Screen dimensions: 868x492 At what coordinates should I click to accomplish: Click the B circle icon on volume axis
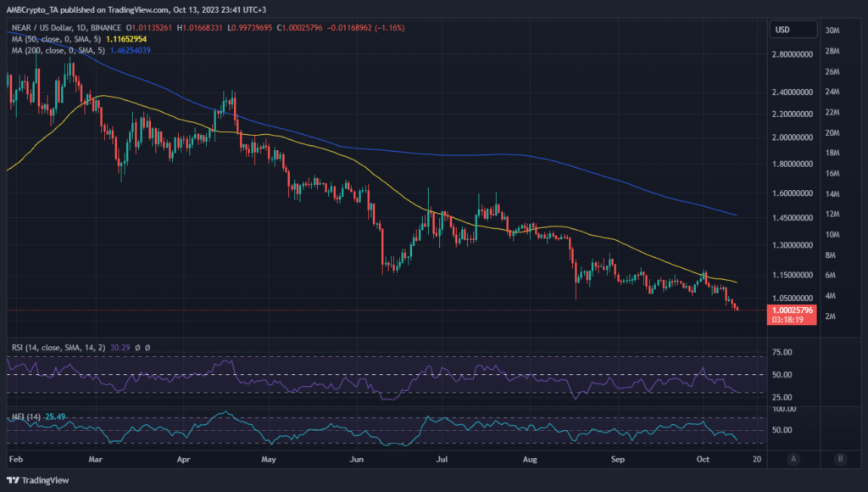click(840, 459)
